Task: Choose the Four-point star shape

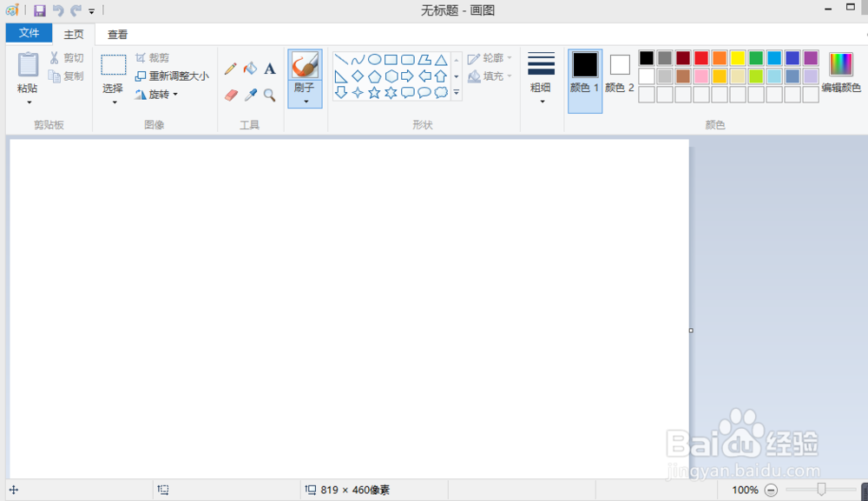Action: click(358, 92)
